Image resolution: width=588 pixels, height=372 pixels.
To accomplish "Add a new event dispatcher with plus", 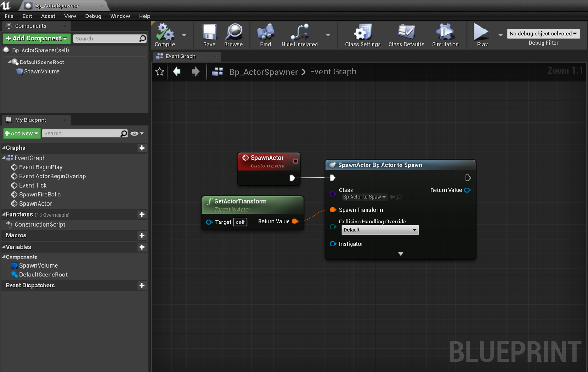I will point(142,286).
